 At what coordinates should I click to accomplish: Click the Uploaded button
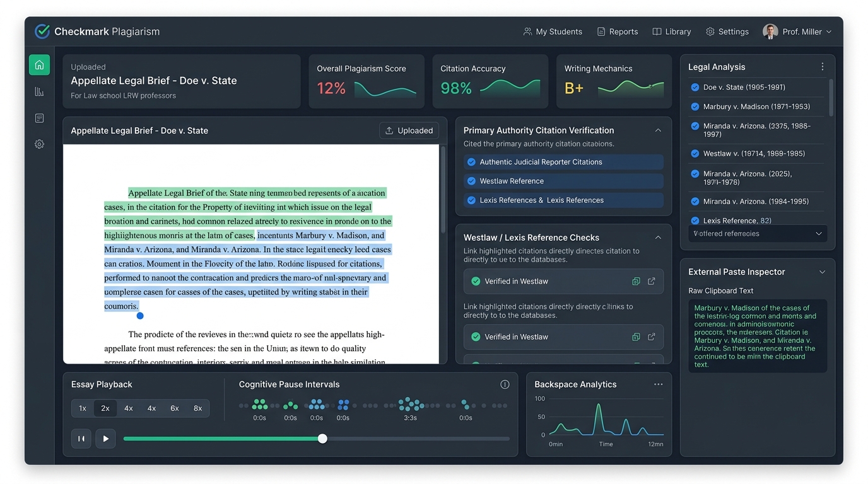pyautogui.click(x=409, y=130)
